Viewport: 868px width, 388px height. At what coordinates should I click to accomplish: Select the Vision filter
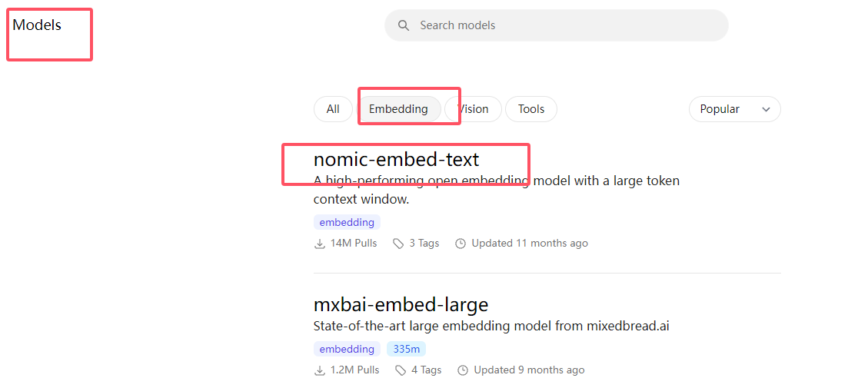(x=473, y=109)
